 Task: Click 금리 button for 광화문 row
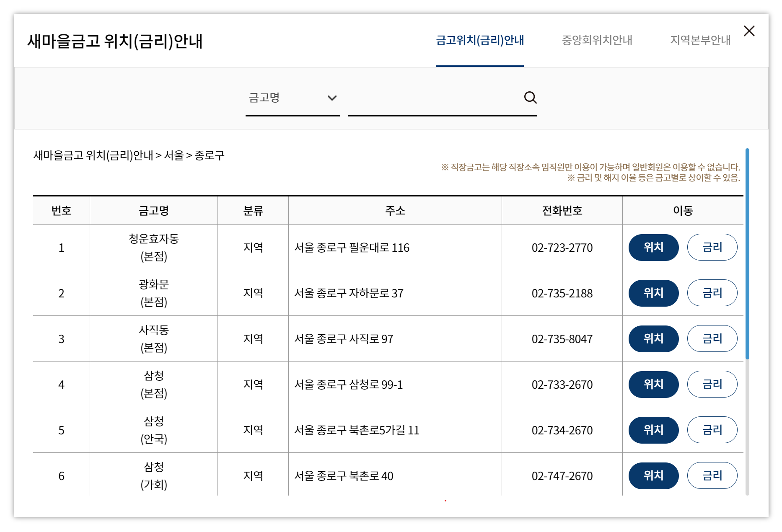[712, 293]
